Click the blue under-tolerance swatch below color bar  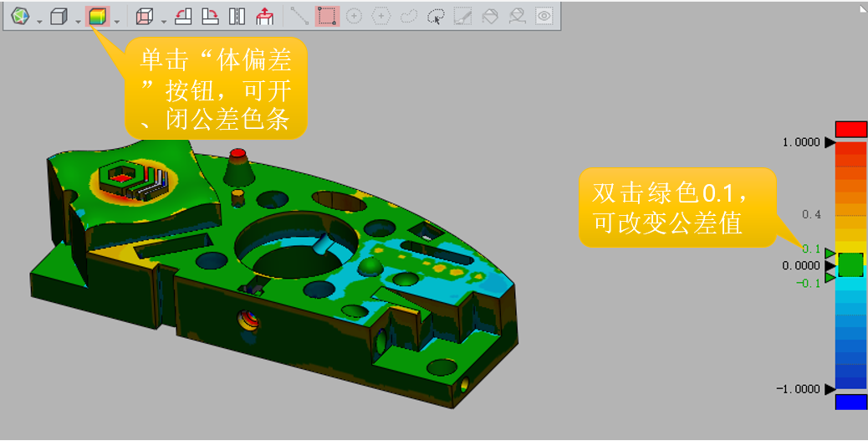[850, 403]
